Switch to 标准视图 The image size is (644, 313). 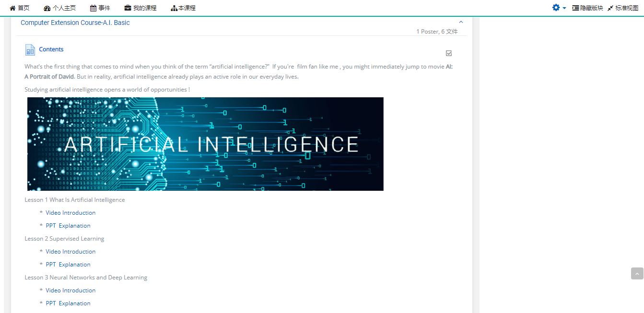(x=623, y=8)
